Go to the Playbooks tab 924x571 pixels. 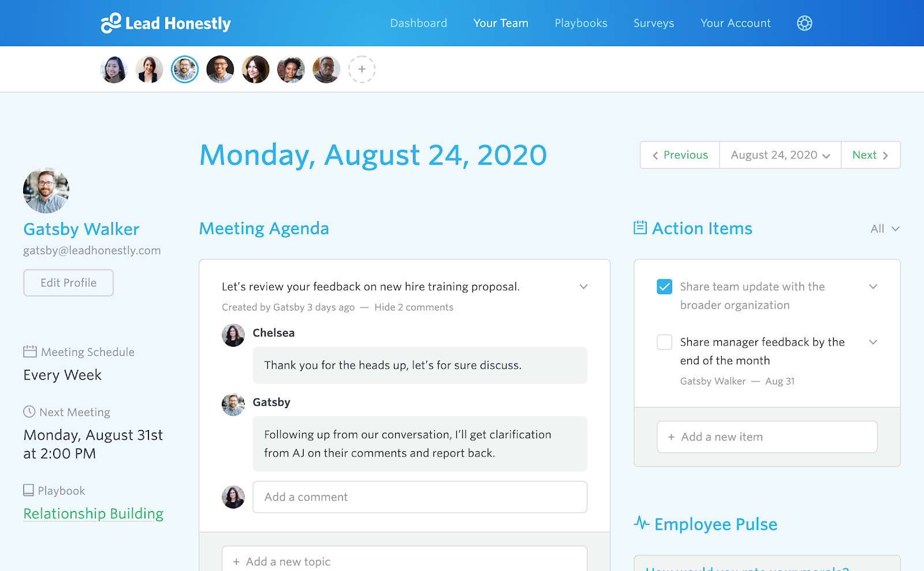(581, 23)
